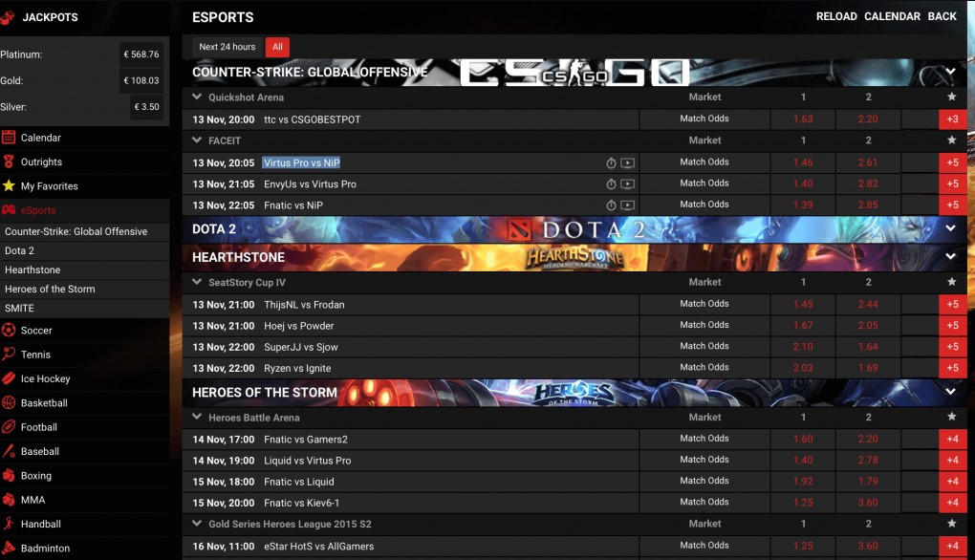This screenshot has width=975, height=560.
Task: Click the RELOAD link
Action: tap(836, 17)
